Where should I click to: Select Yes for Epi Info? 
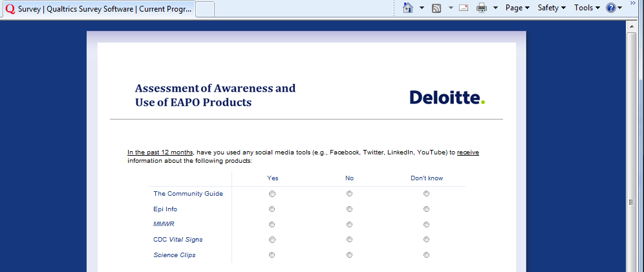tap(272, 209)
